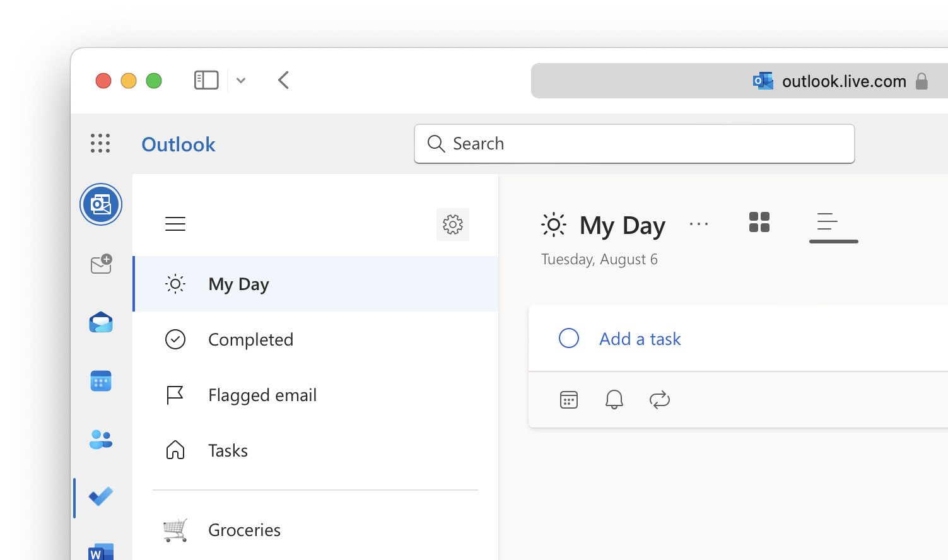This screenshot has width=948, height=560.
Task: Click the Tasks house icon
Action: click(x=175, y=450)
